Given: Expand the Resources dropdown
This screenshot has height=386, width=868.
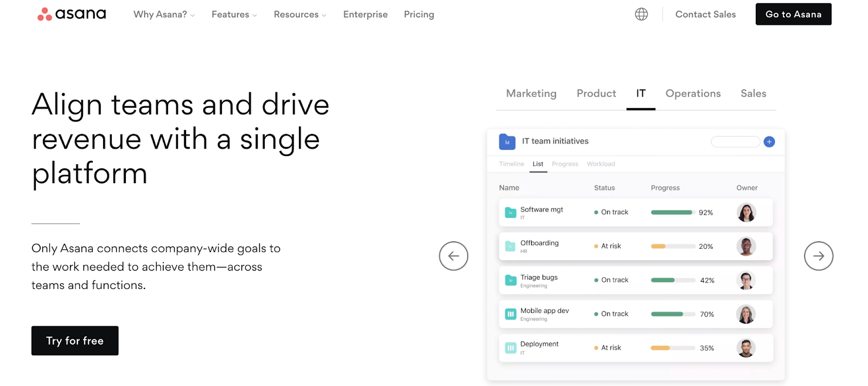Looking at the screenshot, I should (x=300, y=15).
